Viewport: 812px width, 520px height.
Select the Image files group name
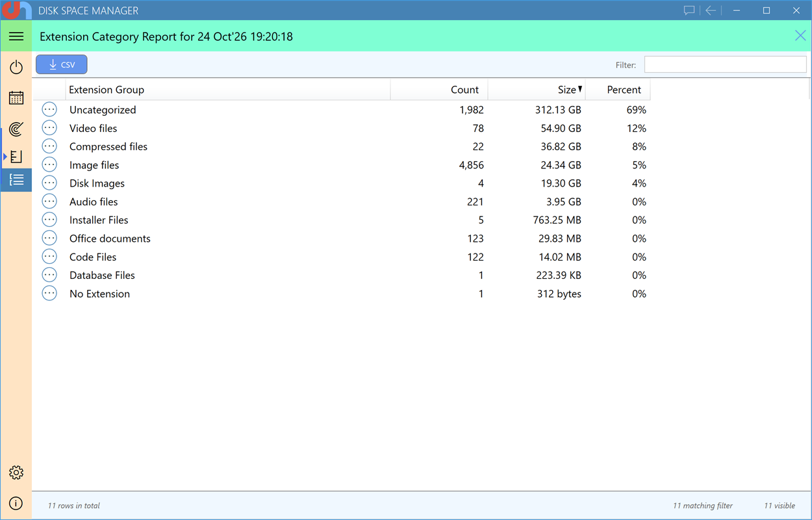point(94,165)
